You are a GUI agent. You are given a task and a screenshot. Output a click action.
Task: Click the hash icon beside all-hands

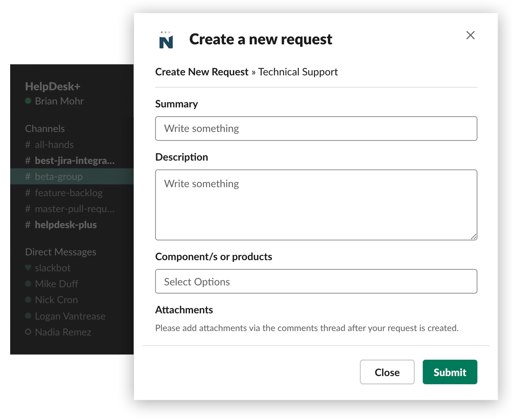28,144
